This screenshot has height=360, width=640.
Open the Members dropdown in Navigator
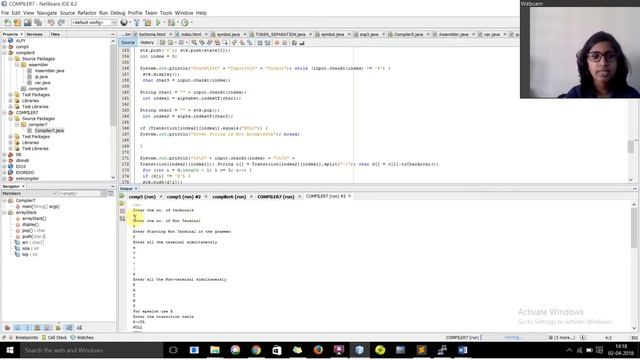coord(29,193)
